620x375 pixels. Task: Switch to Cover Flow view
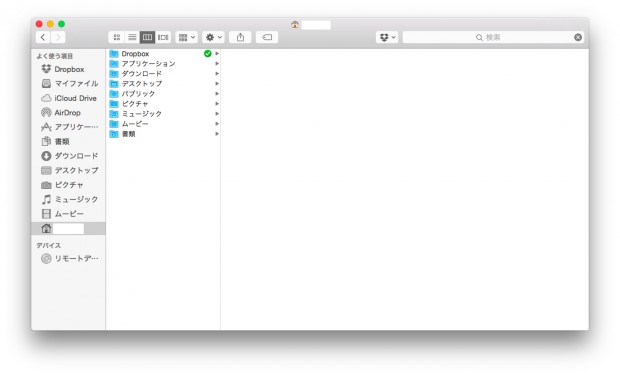tap(163, 37)
